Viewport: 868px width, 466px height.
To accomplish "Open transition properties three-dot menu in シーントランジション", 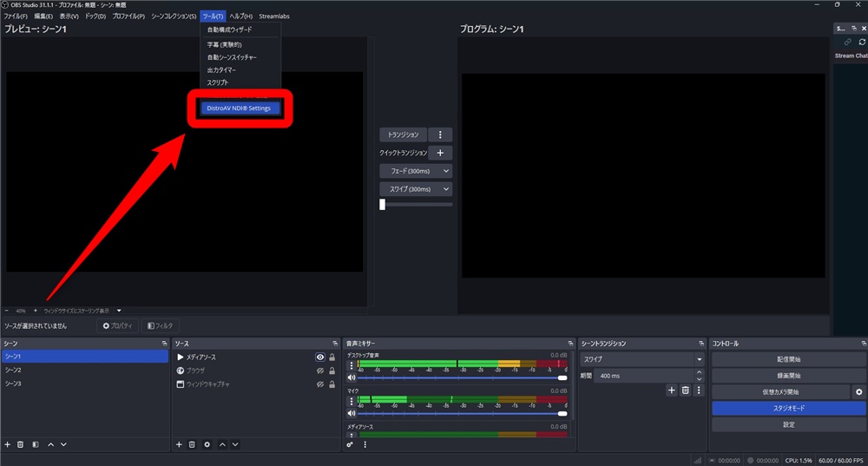I will [699, 391].
